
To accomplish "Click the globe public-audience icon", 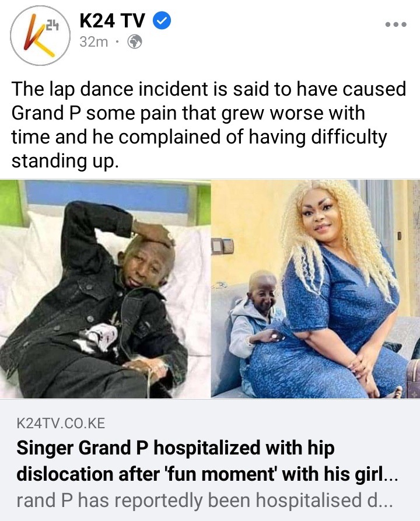I will (x=135, y=42).
